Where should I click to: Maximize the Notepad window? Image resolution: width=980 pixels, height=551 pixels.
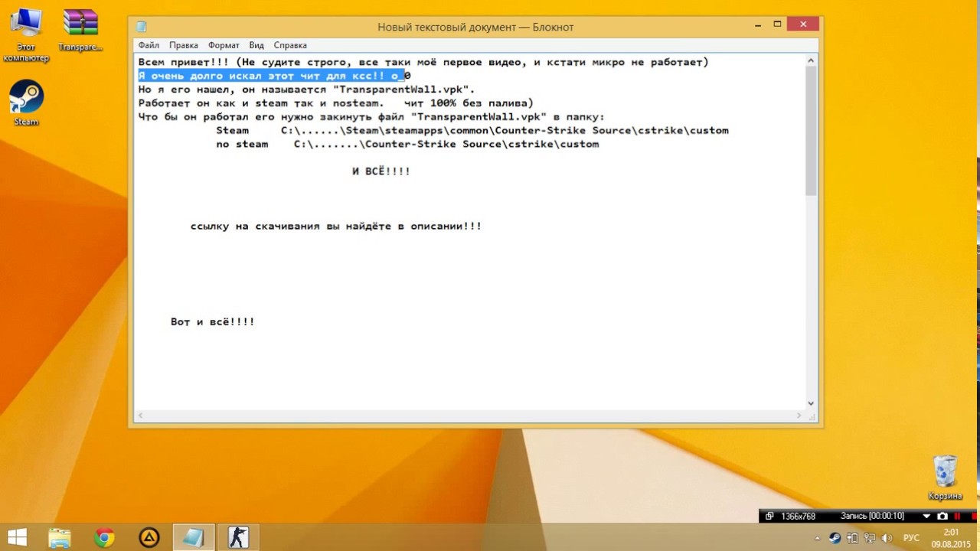pyautogui.click(x=777, y=24)
